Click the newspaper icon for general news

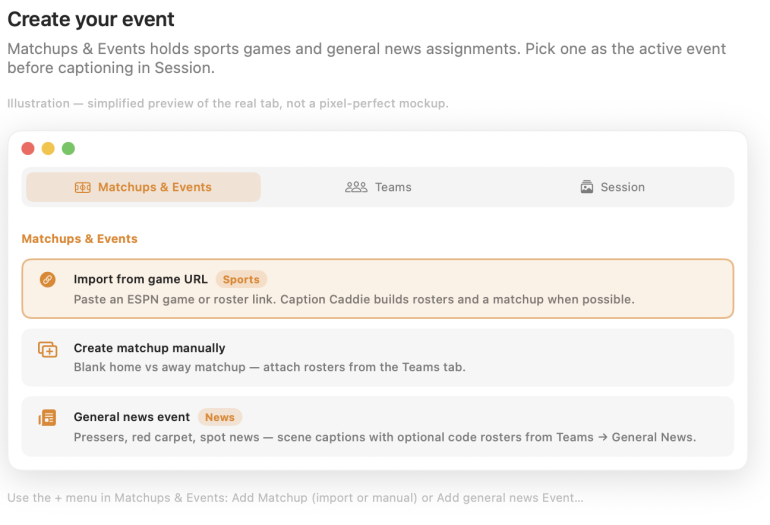click(x=48, y=417)
